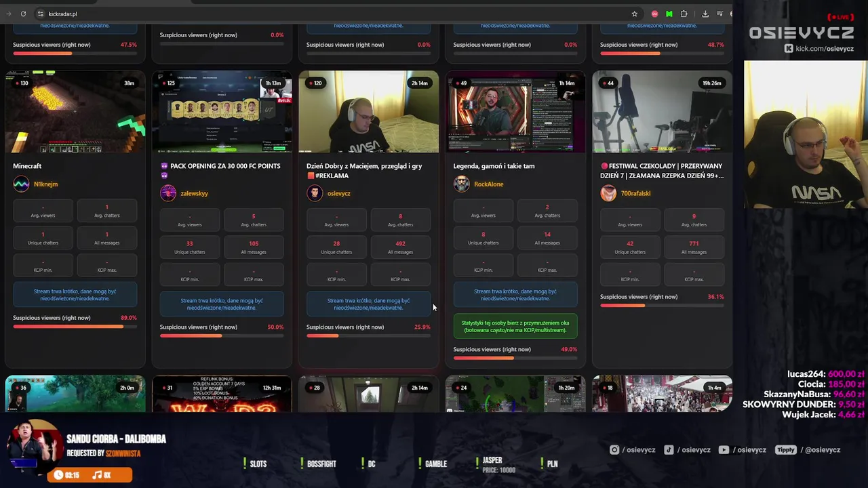Click the 50.0% suspicious viewers bar
868x488 pixels.
(x=222, y=336)
